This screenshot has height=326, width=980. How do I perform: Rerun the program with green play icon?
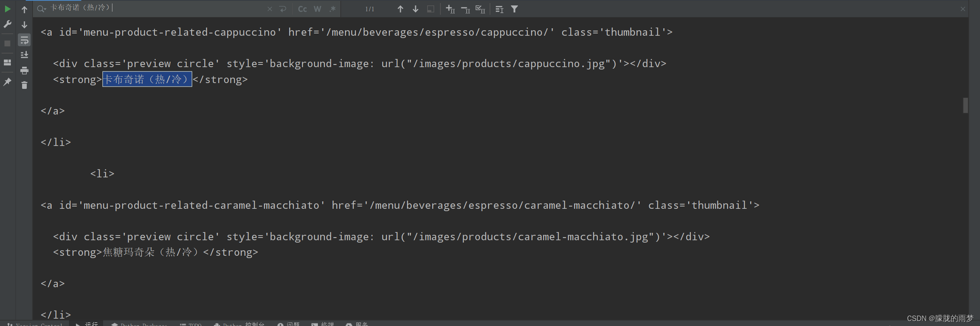click(x=7, y=9)
